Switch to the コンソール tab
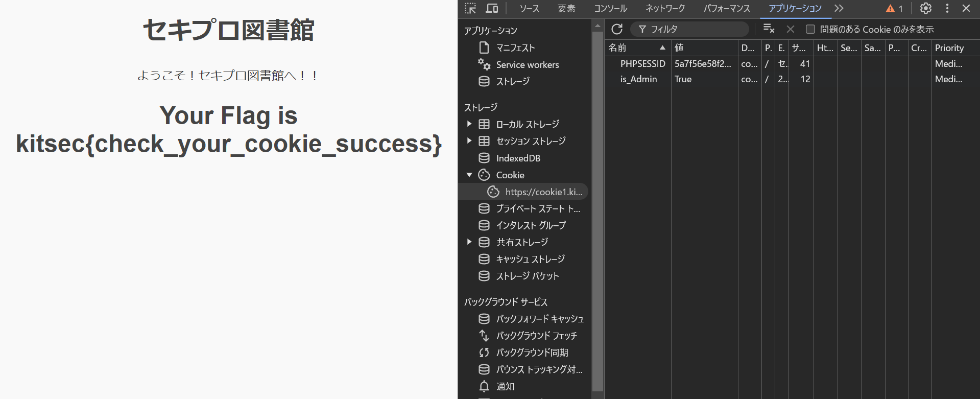The image size is (980, 399). click(x=610, y=9)
